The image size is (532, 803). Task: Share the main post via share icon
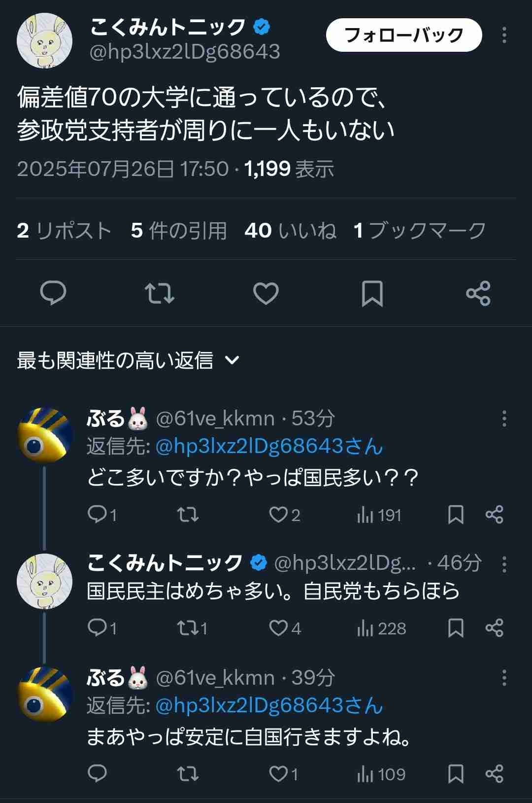click(478, 293)
